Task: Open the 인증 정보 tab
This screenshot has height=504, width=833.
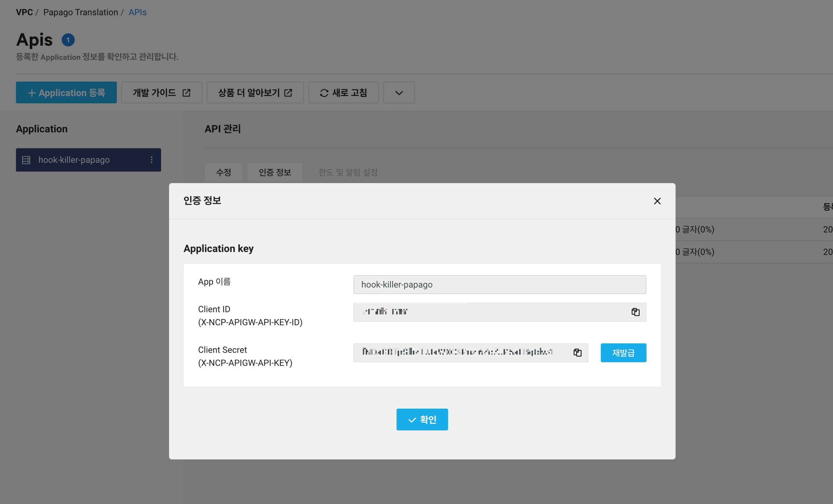Action: coord(275,172)
